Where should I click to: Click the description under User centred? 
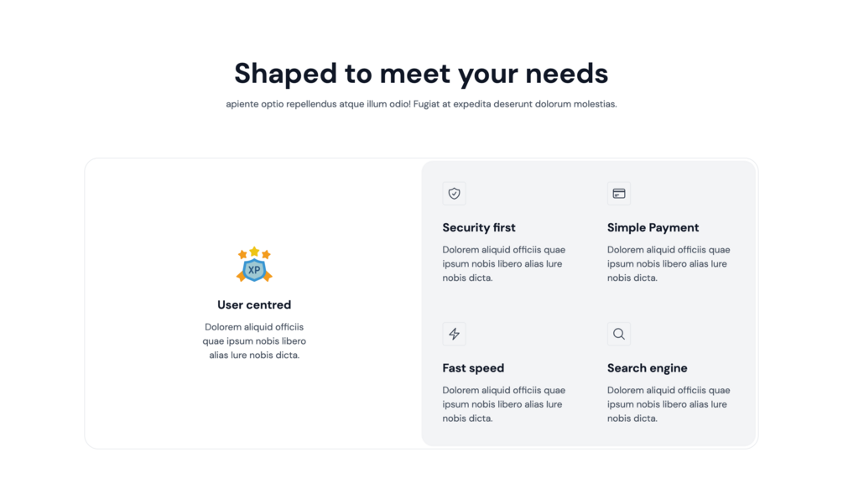point(254,340)
